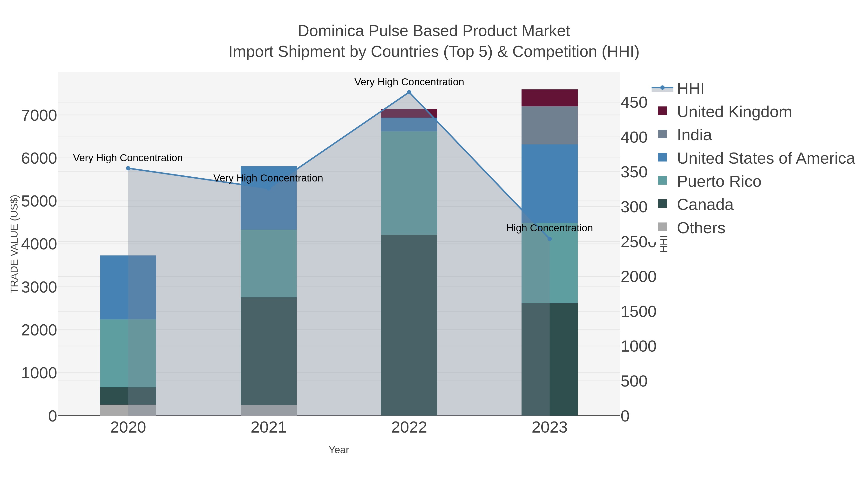The height and width of the screenshot is (488, 868).
Task: Click the 1000 right axis tick label
Action: pos(638,347)
